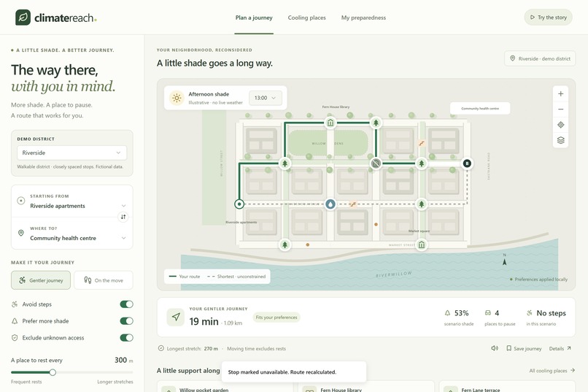
Task: Click the climatereach leaf logo
Action: pyautogui.click(x=23, y=18)
